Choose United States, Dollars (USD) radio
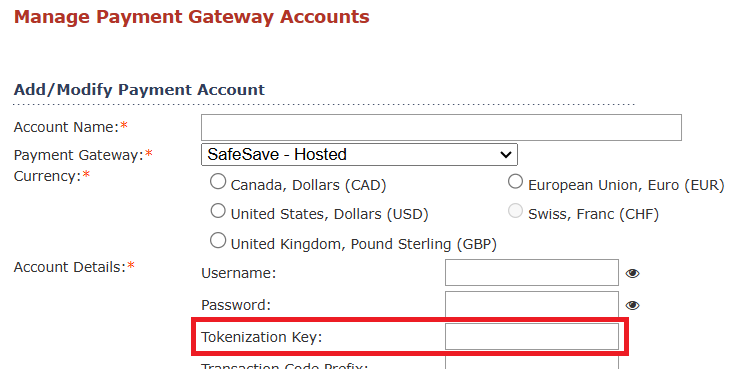Image resolution: width=735 pixels, height=369 pixels. (218, 211)
